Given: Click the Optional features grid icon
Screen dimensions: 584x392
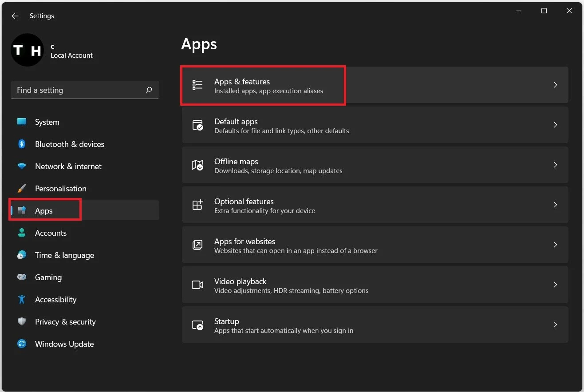Looking at the screenshot, I should (x=197, y=205).
